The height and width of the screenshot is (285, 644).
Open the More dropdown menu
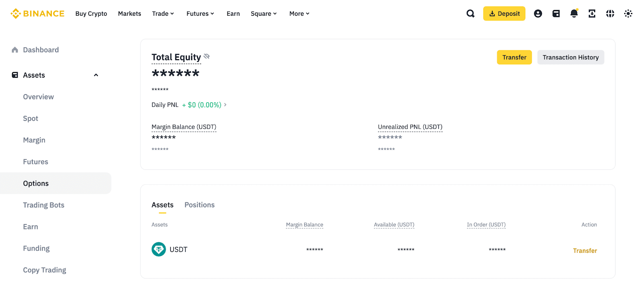click(x=299, y=14)
